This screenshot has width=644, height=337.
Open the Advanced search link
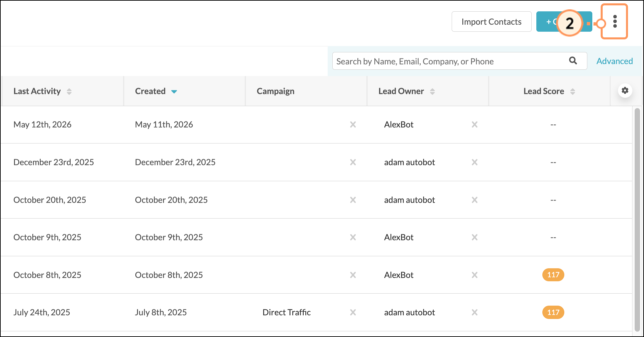pyautogui.click(x=614, y=61)
